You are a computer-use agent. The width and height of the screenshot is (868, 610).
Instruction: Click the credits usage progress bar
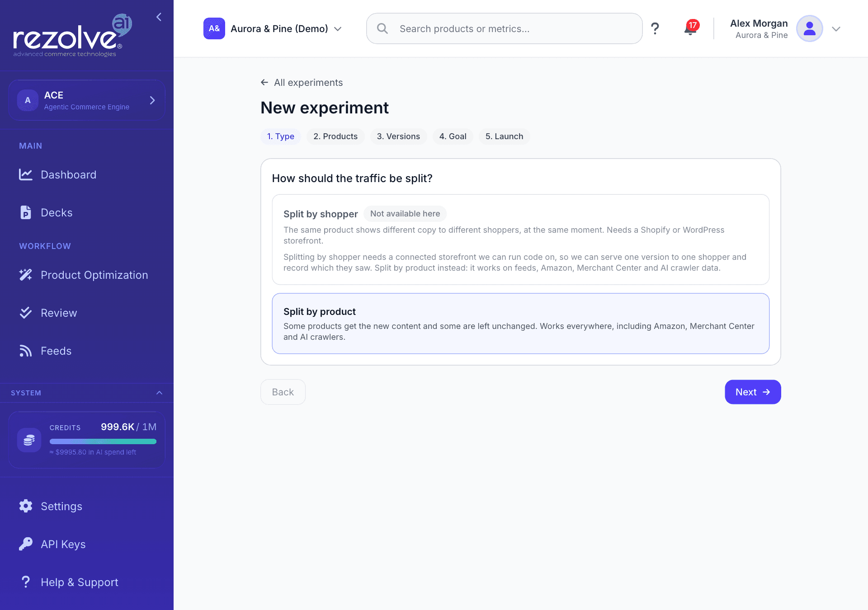click(103, 441)
